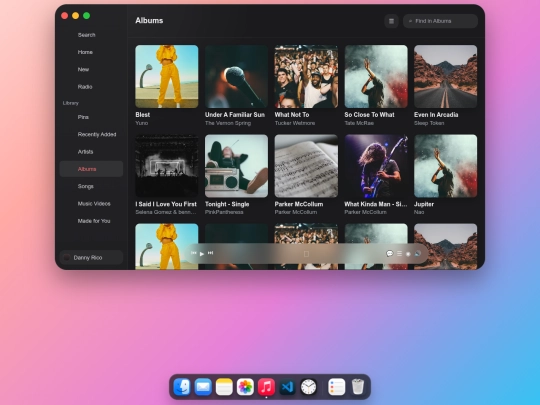The width and height of the screenshot is (540, 405).
Task: Launch Photos app from the dock
Action: click(245, 387)
